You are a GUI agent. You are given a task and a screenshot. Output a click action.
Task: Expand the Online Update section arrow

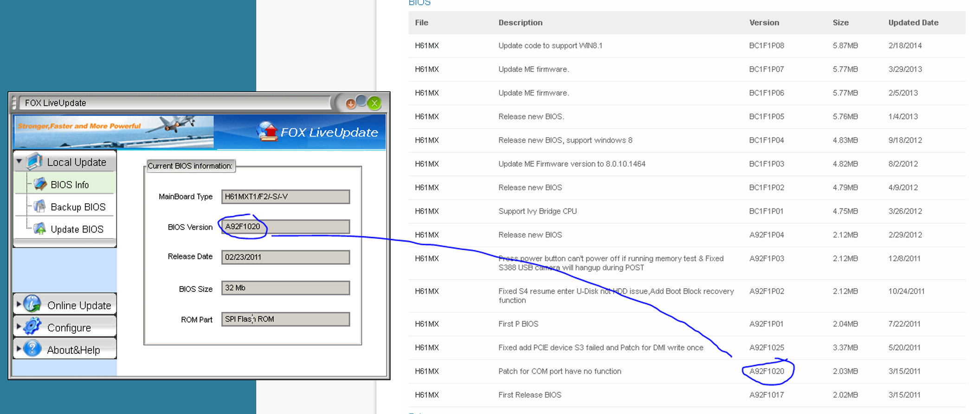pos(19,305)
